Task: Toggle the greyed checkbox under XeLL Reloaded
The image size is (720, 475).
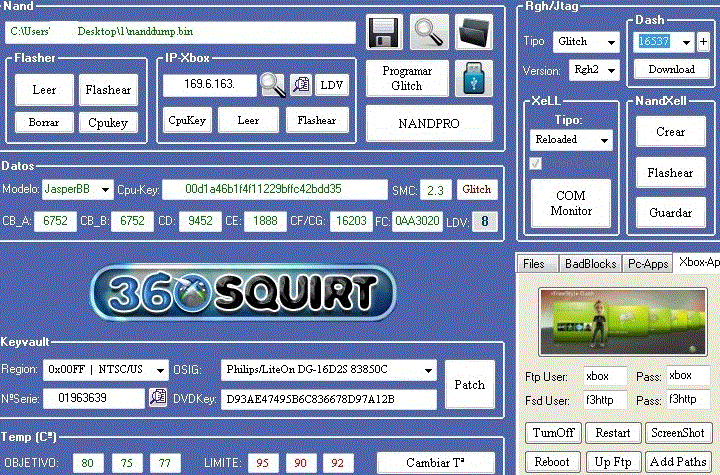Action: coord(535,164)
